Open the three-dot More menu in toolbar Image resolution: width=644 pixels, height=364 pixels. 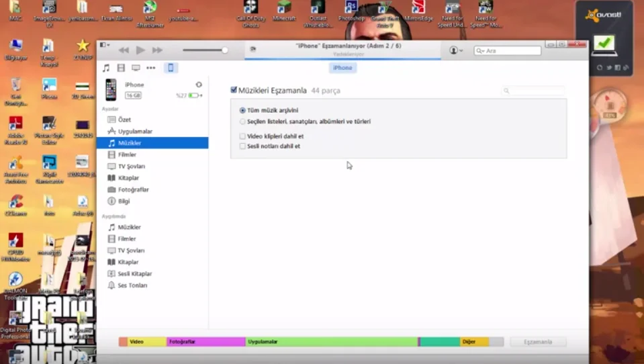[x=150, y=68]
